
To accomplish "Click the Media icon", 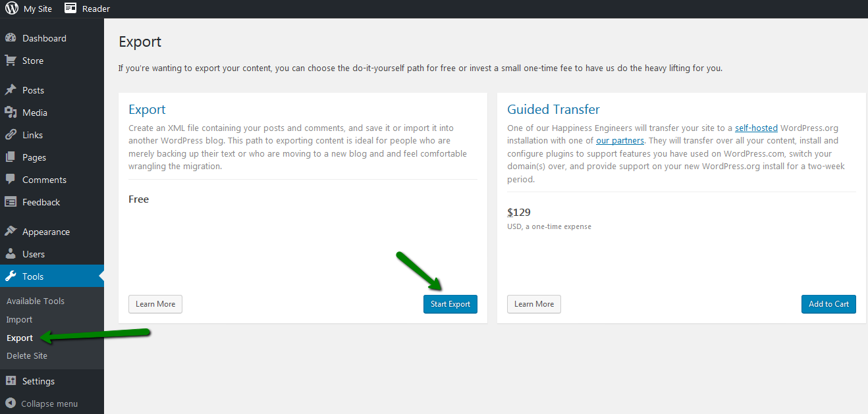I will point(13,112).
